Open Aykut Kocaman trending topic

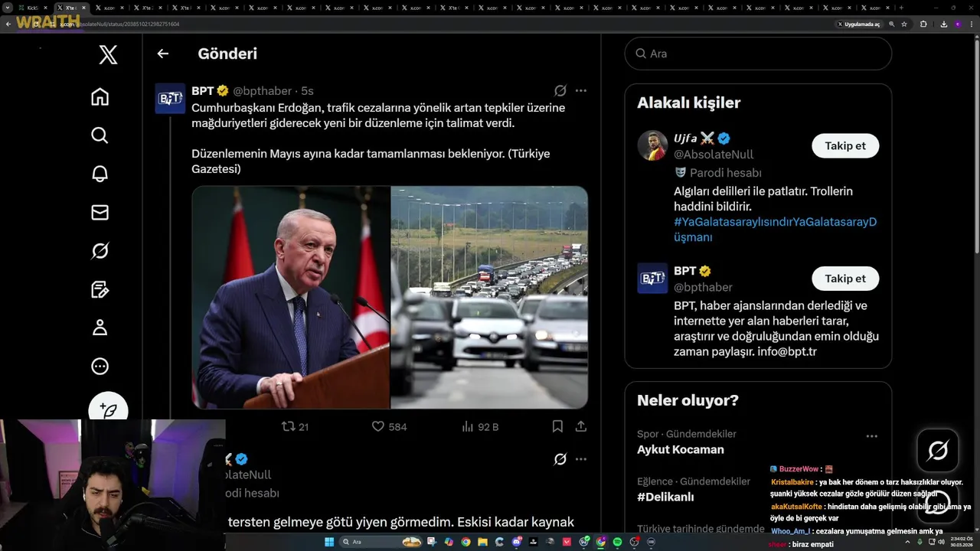point(680,449)
